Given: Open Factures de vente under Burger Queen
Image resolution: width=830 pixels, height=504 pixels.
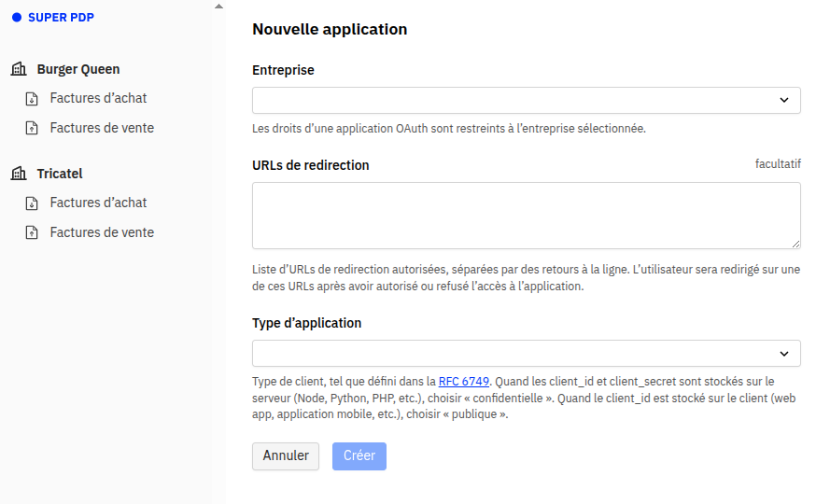Looking at the screenshot, I should click(102, 128).
